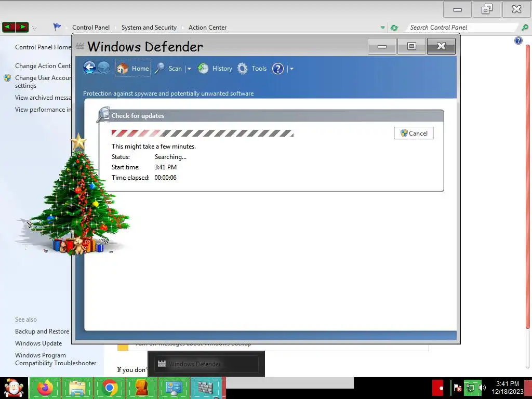Open Windows Program Compatibility Troubleshooter link
The image size is (532, 399).
pyautogui.click(x=56, y=360)
